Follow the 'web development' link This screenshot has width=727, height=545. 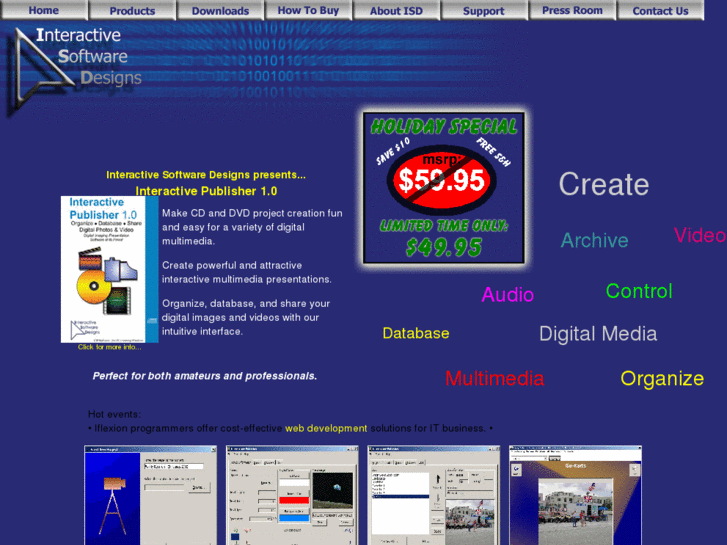coord(326,429)
